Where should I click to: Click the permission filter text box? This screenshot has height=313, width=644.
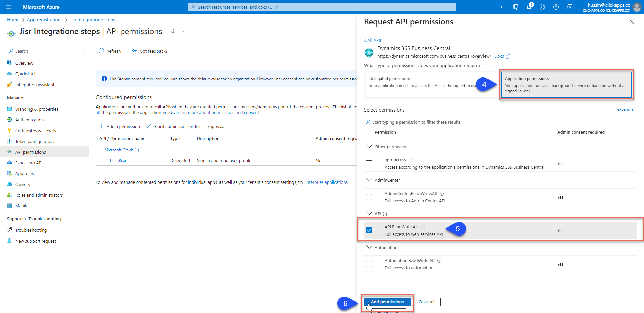coord(500,122)
